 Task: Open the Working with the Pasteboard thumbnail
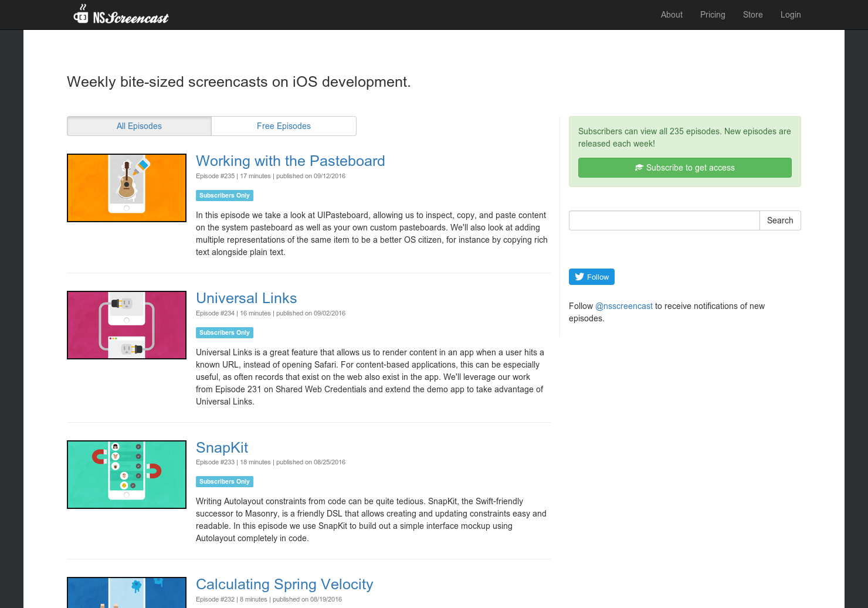click(126, 188)
